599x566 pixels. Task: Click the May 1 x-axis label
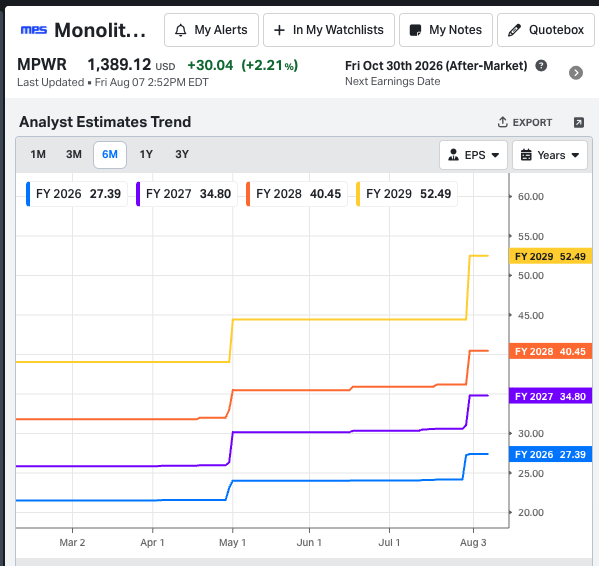pyautogui.click(x=232, y=542)
